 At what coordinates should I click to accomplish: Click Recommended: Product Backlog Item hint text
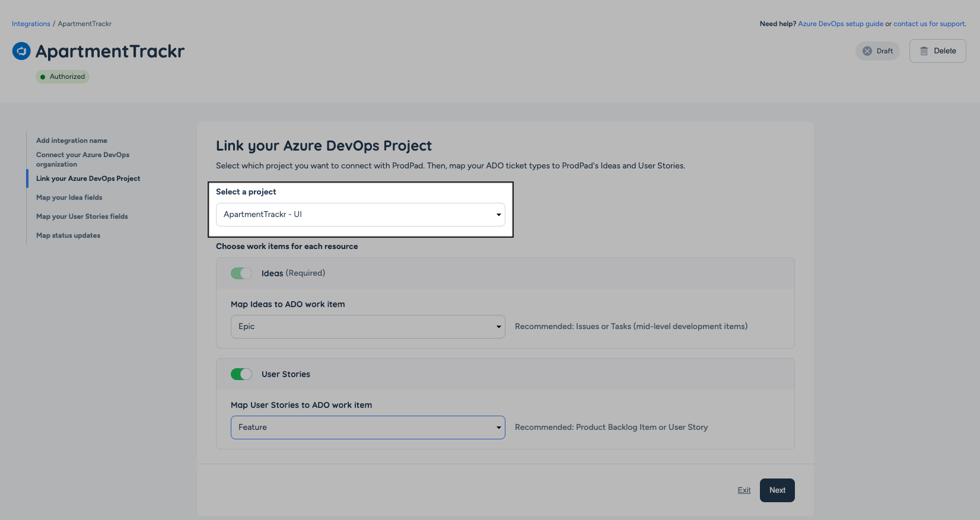point(612,428)
